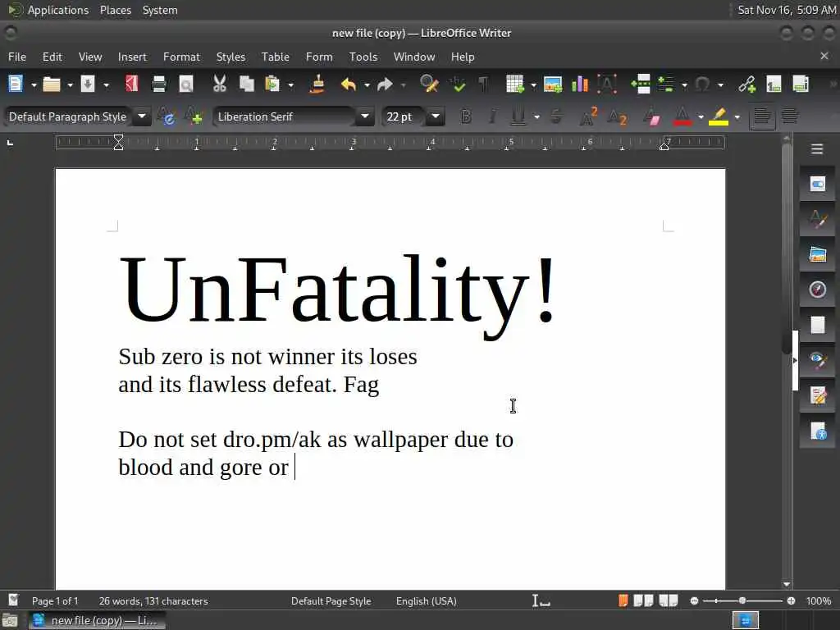Click the Insert Text Box icon
Screen dimensions: 840x630
[607, 84]
